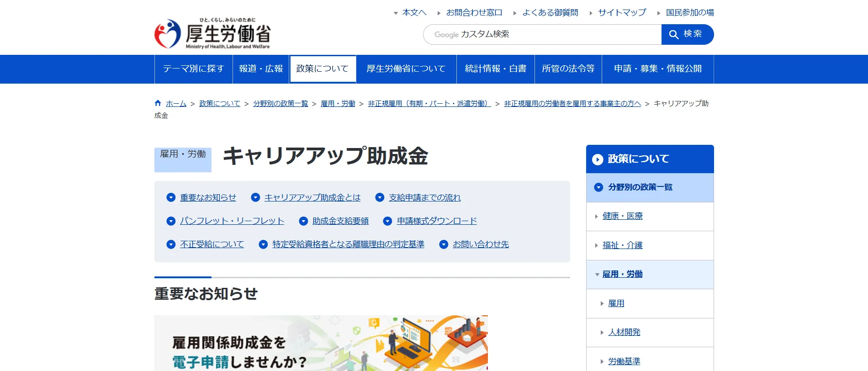The height and width of the screenshot is (371, 868).
Task: Jump to お問い合わせ先 anchor link
Action: click(481, 244)
